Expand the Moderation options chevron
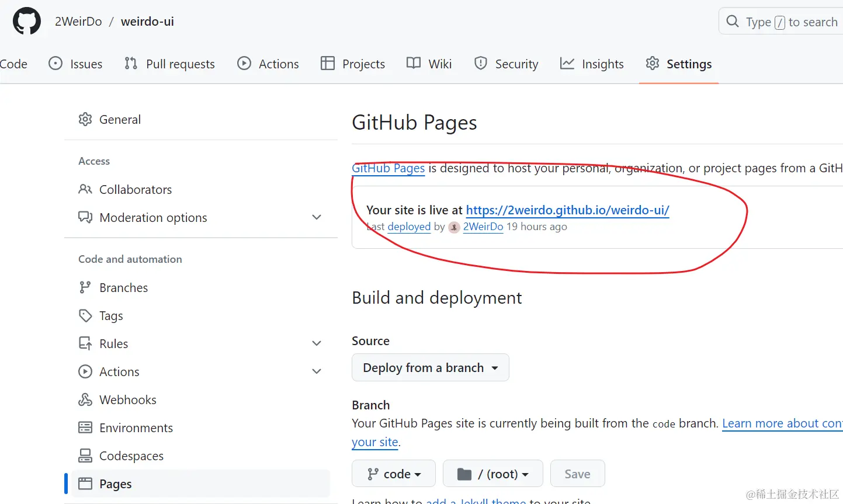 [x=317, y=217]
